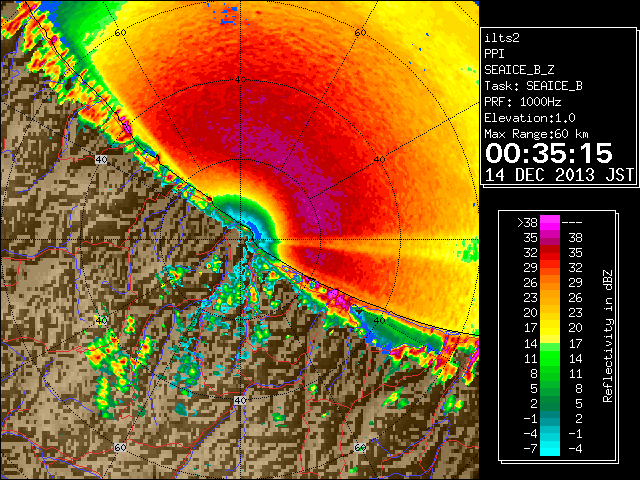Click the "Max Range:60 km" line
The image size is (640, 480).
coord(536,134)
